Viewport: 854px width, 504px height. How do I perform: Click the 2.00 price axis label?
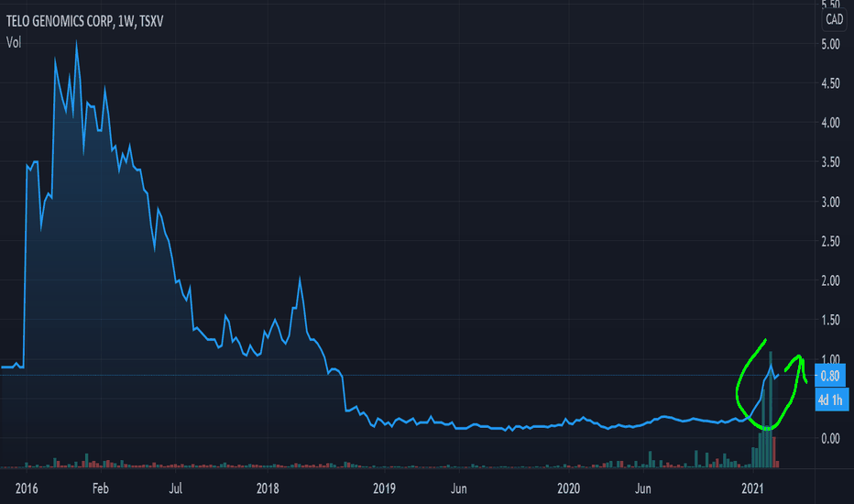click(x=830, y=280)
